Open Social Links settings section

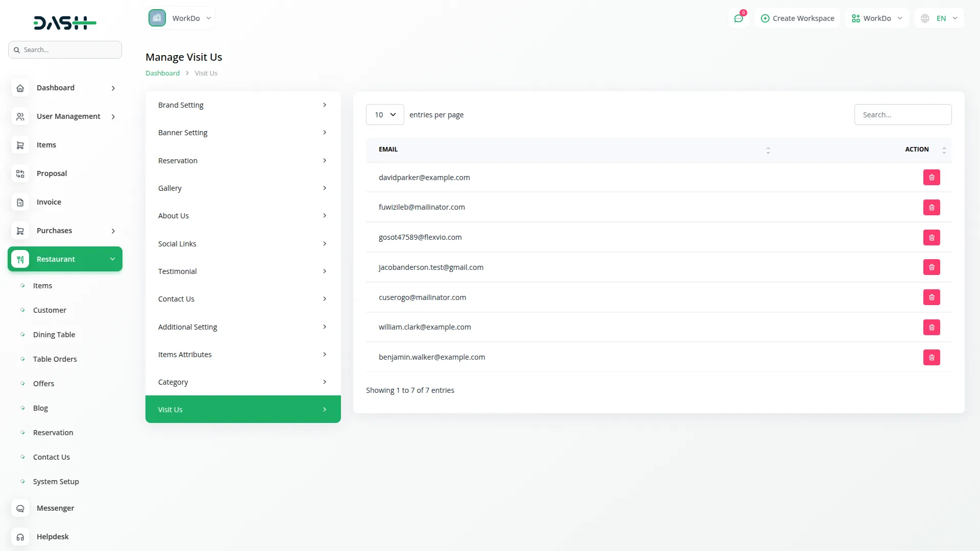[243, 244]
